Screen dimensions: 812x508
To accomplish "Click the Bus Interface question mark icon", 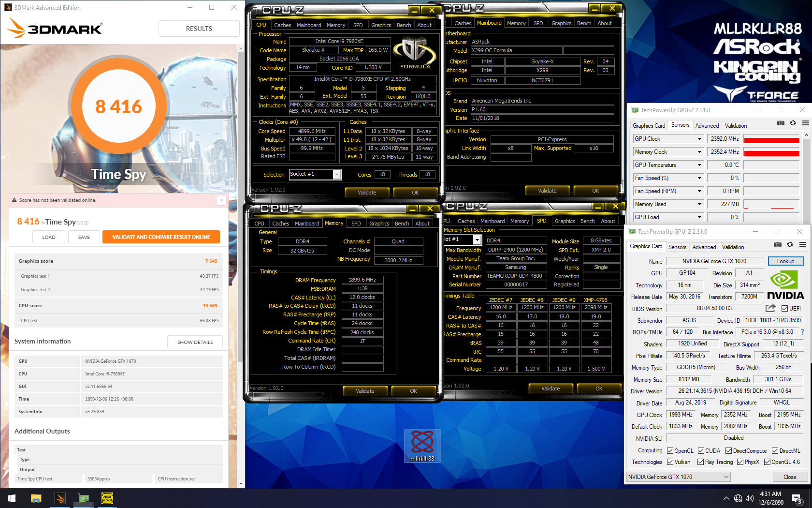I will point(802,332).
